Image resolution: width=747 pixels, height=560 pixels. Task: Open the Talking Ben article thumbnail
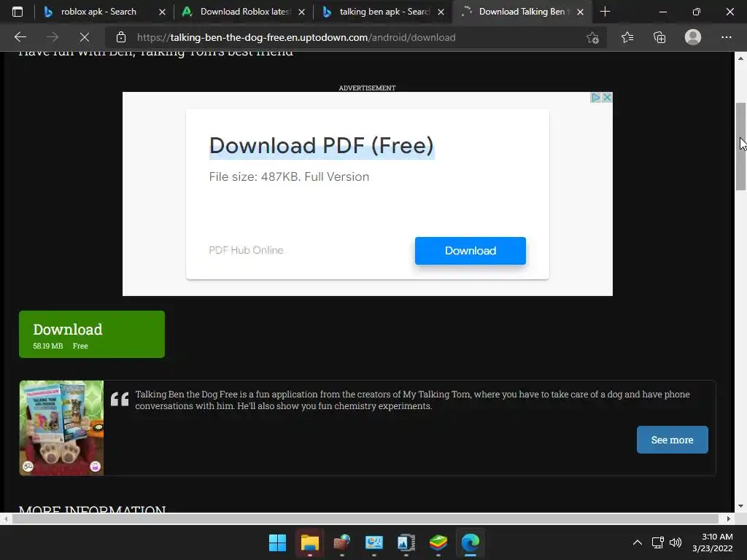[61, 427]
